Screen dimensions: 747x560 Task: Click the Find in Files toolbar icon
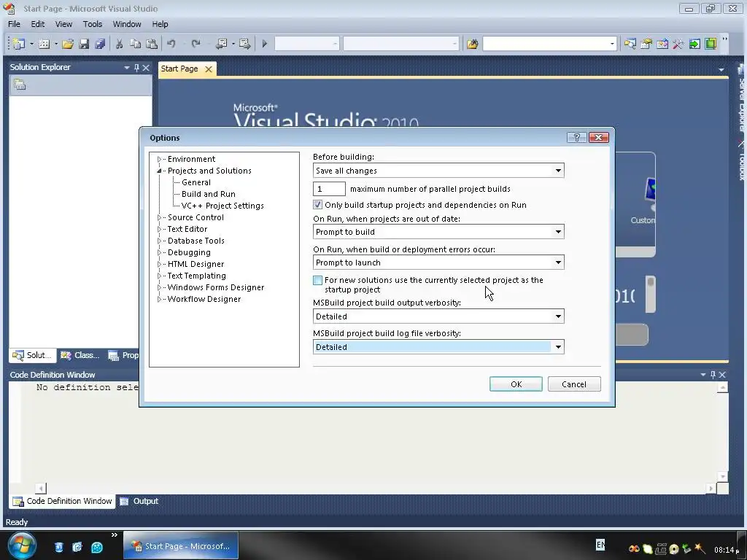tap(472, 44)
